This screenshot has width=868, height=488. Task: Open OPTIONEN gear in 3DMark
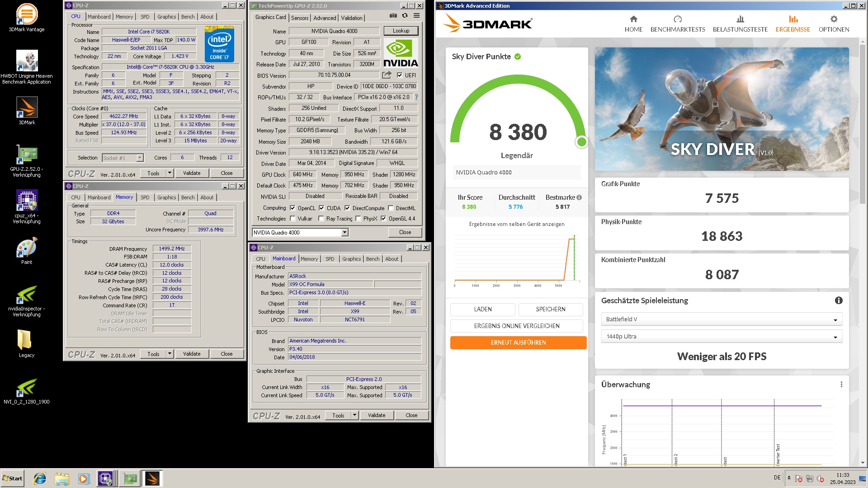(x=834, y=24)
